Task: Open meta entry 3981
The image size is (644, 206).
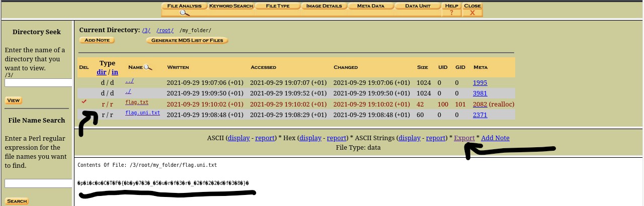Action: (x=480, y=93)
